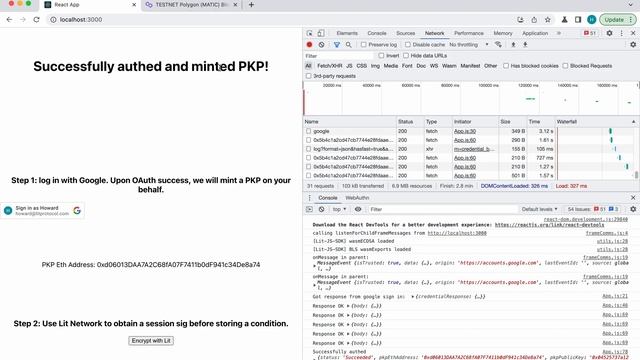The height and width of the screenshot is (360, 640).
Task: Create live expression eye icon
Action: click(358, 209)
